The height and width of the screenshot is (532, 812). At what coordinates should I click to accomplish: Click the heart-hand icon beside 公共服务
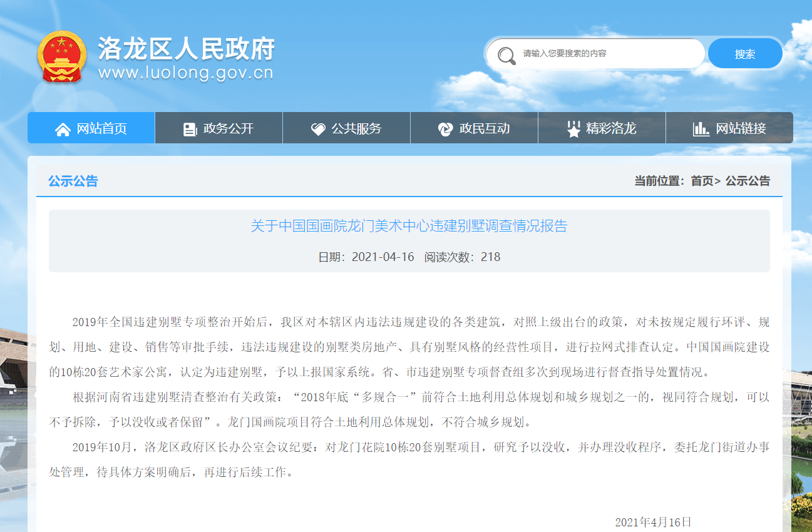click(x=318, y=129)
